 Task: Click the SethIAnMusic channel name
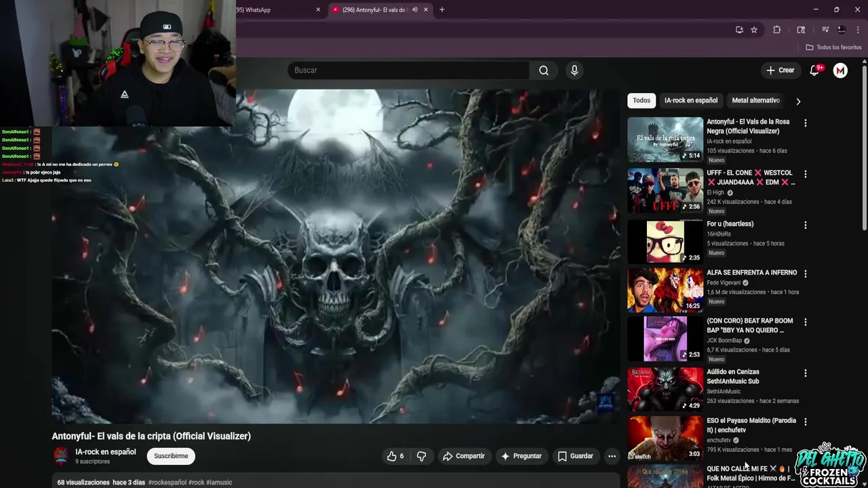pos(724,392)
